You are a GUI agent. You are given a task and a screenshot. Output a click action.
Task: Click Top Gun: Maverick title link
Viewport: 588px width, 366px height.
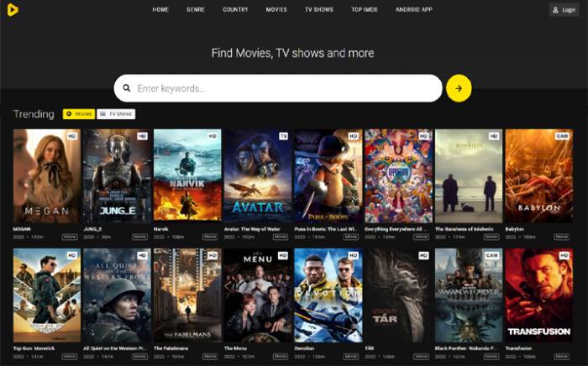coord(34,348)
